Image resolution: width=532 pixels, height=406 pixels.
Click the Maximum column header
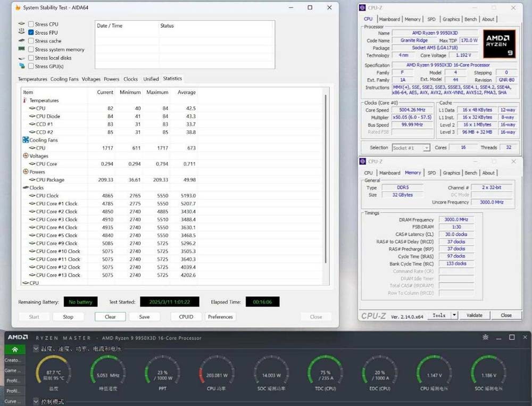(157, 92)
